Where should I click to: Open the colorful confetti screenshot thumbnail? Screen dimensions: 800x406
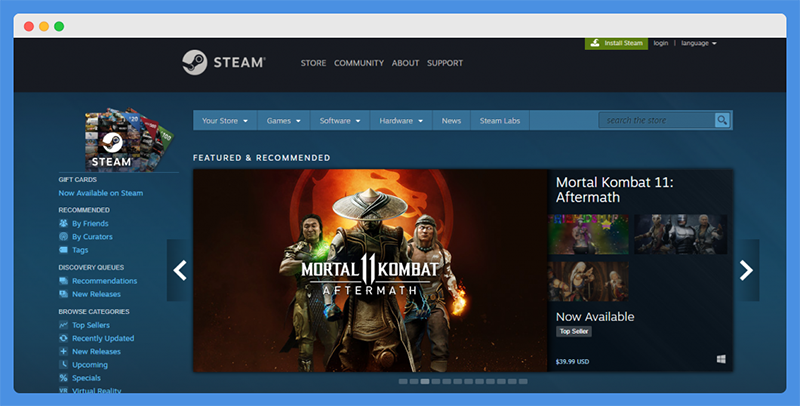[x=588, y=234]
